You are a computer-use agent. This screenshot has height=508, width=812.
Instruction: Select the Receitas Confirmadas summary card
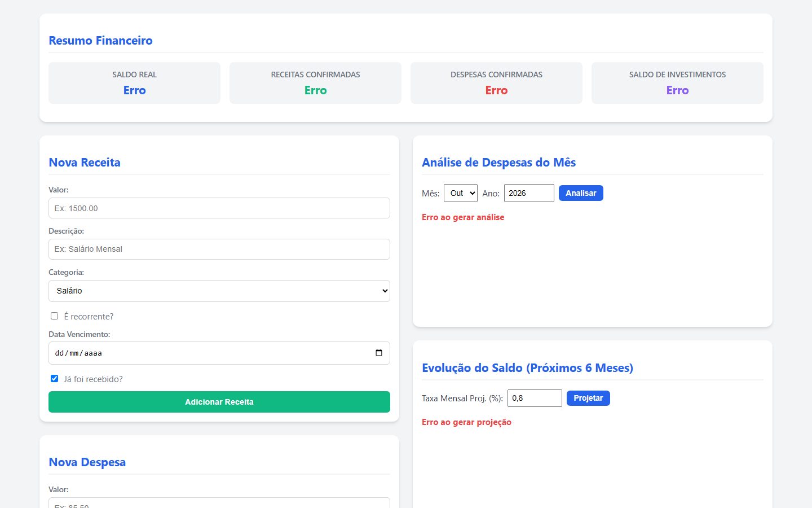tap(315, 83)
